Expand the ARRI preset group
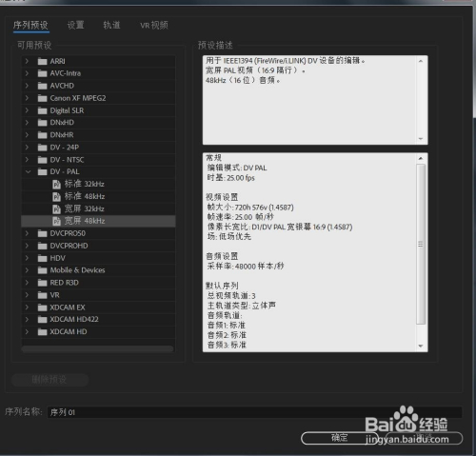This screenshot has height=456, width=476. [27, 61]
